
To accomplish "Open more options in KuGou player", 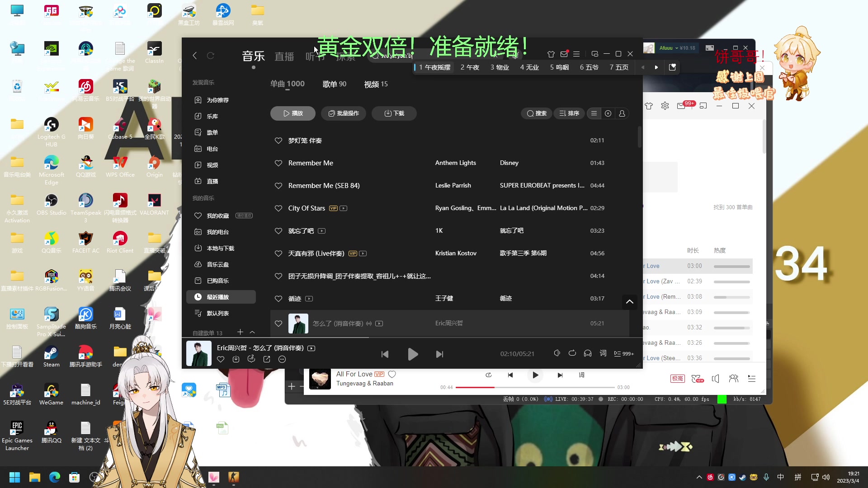I will point(282,359).
